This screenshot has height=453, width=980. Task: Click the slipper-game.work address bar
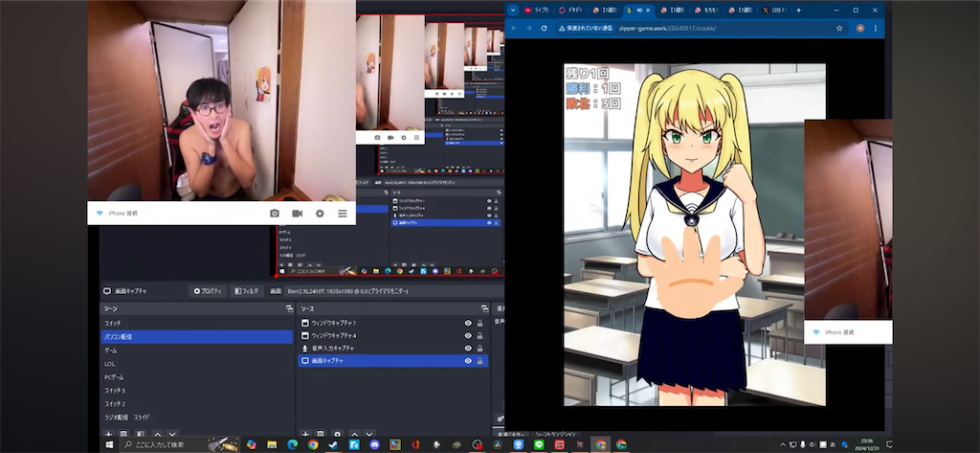666,28
